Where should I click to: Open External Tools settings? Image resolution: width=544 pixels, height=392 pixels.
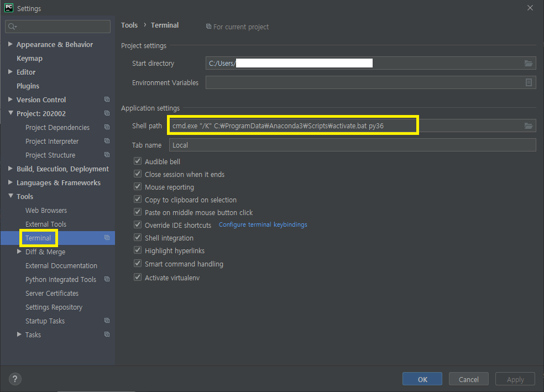[x=45, y=224]
